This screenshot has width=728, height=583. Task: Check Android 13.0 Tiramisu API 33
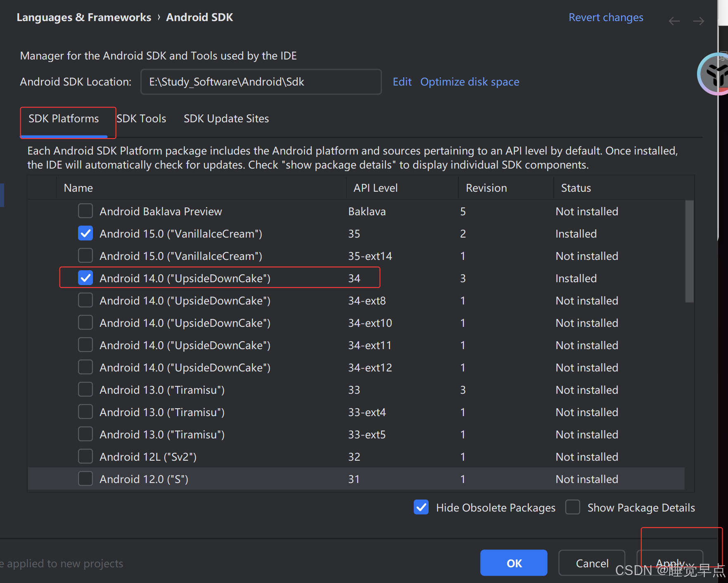click(85, 389)
